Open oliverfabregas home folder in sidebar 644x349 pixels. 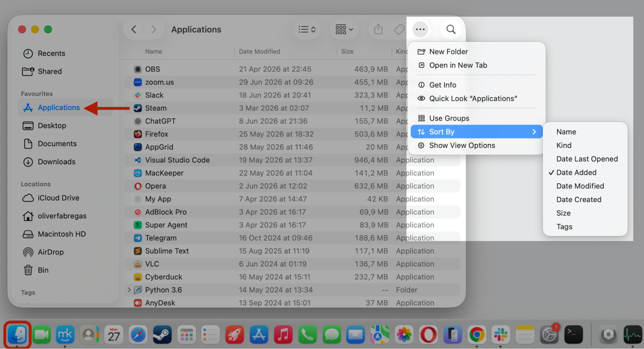[65, 216]
